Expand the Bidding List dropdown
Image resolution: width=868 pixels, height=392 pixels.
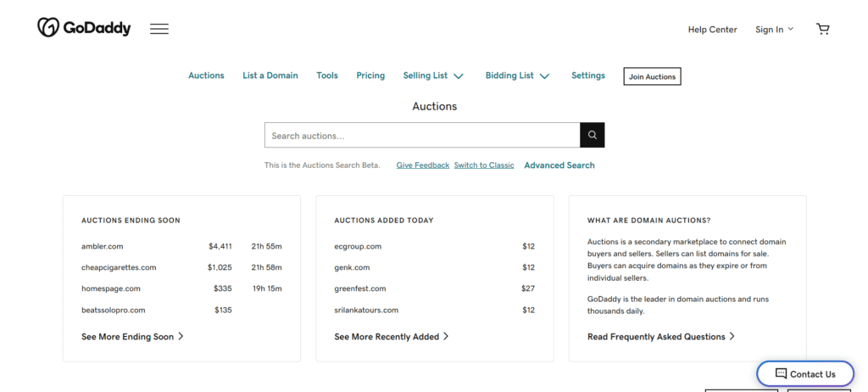click(x=517, y=76)
